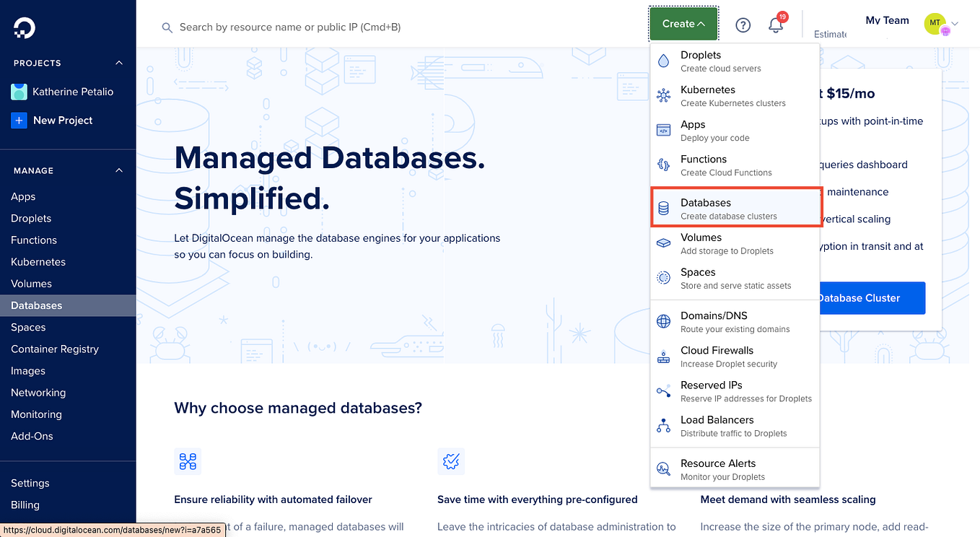Click the DigitalOcean logo icon
Viewport: 980px width, 537px height.
tap(25, 27)
